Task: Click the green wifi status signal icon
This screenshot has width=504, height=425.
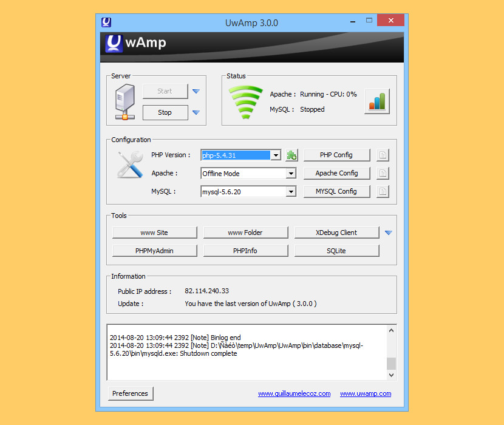Action: pos(245,102)
